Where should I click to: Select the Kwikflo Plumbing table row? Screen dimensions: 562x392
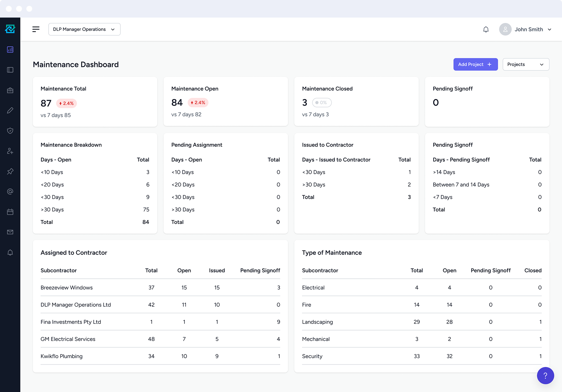click(160, 356)
